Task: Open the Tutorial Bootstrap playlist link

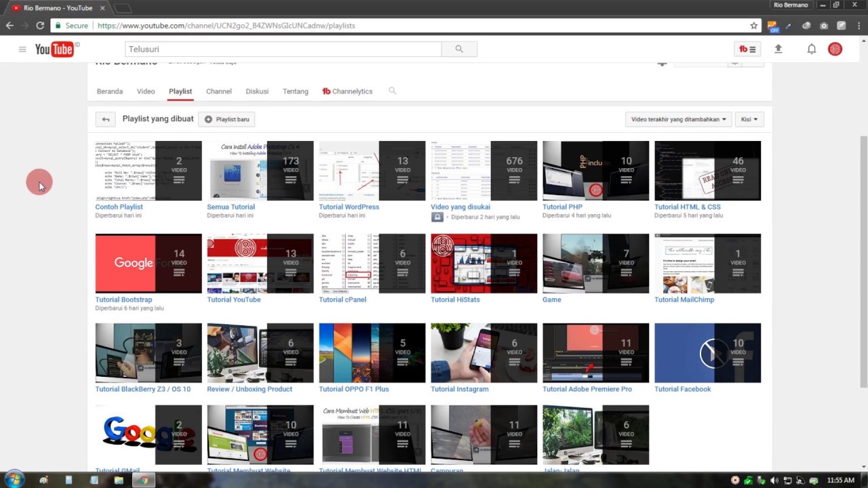Action: pos(124,300)
